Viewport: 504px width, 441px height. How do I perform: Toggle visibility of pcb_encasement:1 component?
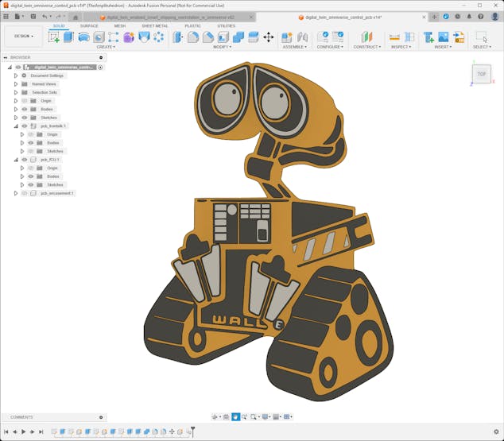pos(24,193)
